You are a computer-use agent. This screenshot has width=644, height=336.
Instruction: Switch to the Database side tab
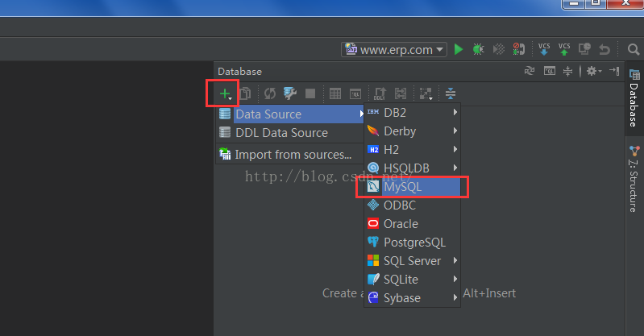634,99
